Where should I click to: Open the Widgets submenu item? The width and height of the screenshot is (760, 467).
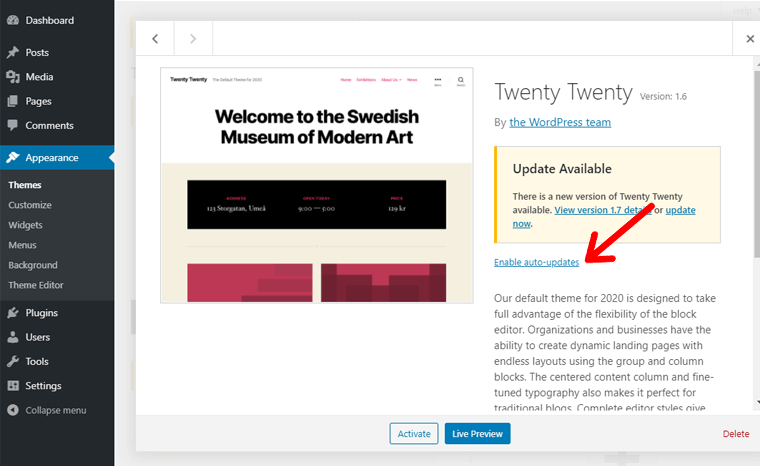click(26, 225)
